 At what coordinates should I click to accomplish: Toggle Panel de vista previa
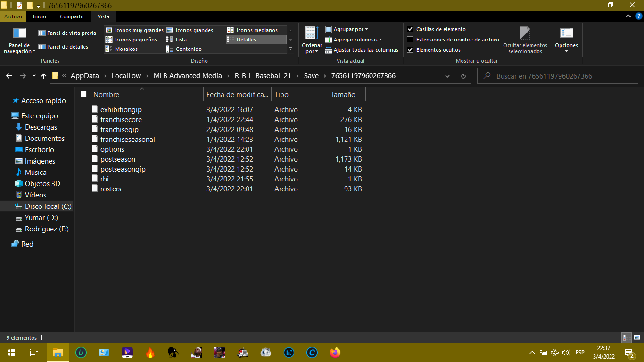[67, 33]
